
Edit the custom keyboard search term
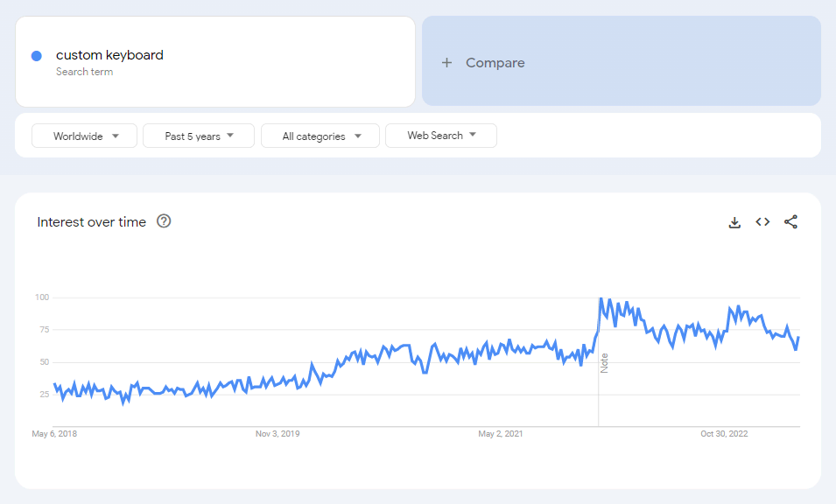tap(109, 55)
